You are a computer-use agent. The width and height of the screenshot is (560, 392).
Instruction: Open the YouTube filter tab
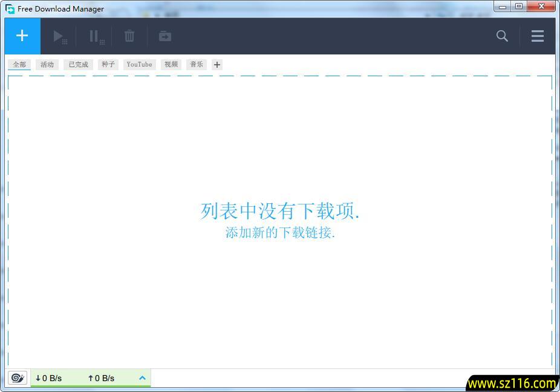139,65
